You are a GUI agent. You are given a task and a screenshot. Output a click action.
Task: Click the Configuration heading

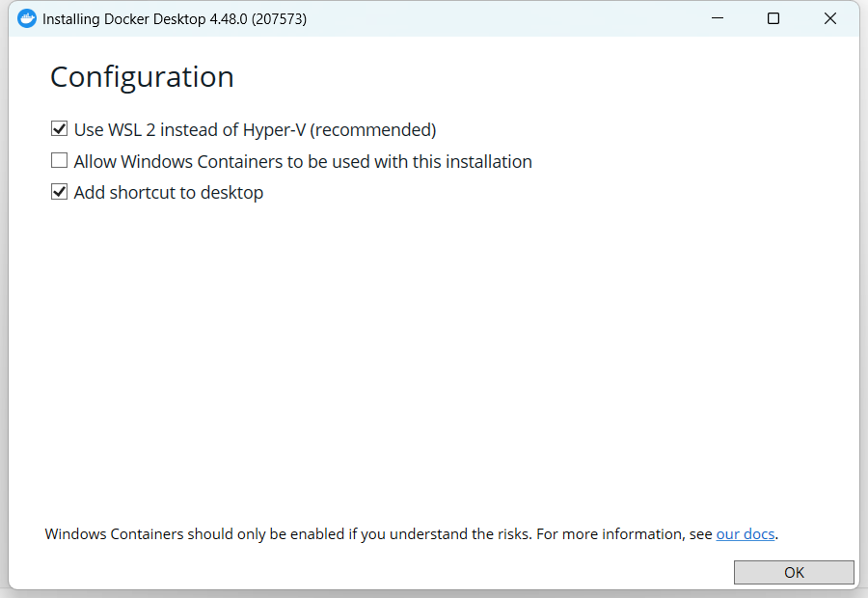coord(143,77)
